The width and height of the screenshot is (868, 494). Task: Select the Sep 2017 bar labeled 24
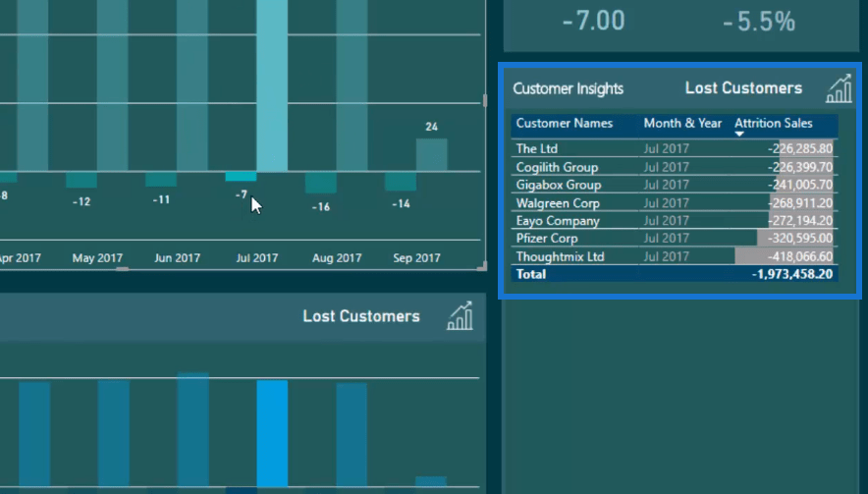click(432, 154)
